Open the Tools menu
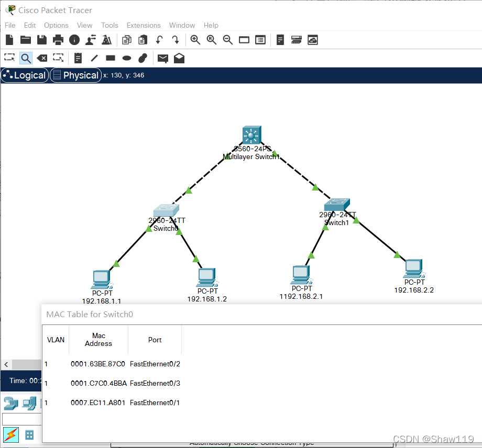This screenshot has width=482, height=448. [x=109, y=25]
